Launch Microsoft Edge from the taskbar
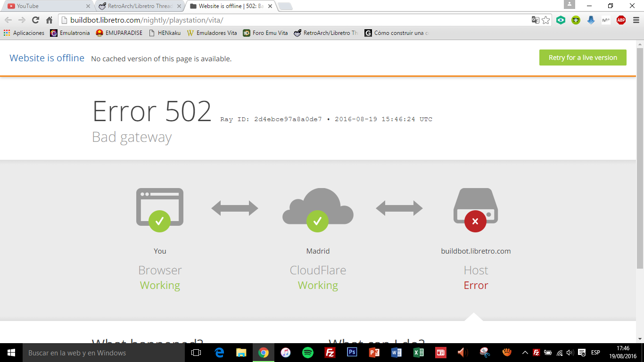The image size is (644, 362). coord(219,353)
